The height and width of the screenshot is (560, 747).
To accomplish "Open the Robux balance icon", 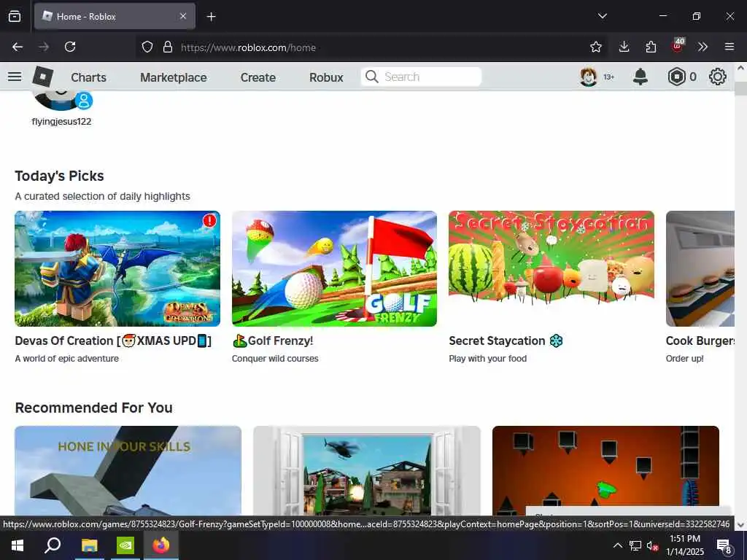I will click(x=676, y=77).
